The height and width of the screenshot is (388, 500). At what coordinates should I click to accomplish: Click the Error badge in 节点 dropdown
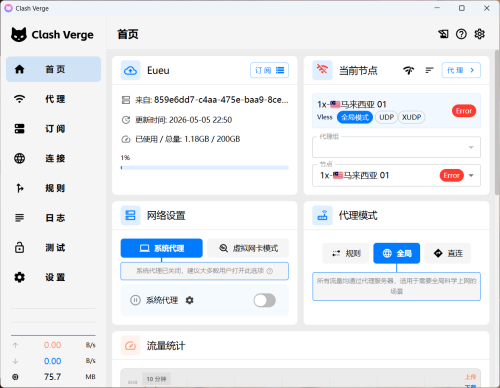pos(451,175)
